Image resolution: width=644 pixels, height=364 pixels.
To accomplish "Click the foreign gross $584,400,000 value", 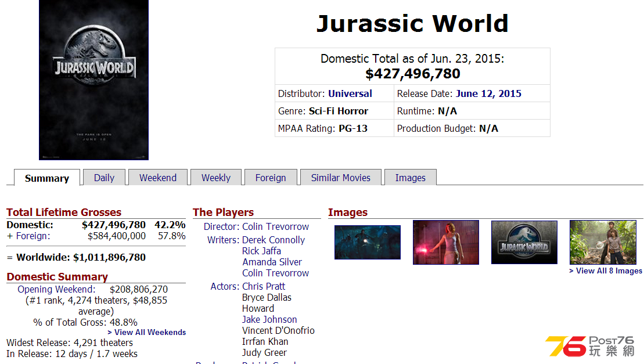I will coord(117,236).
